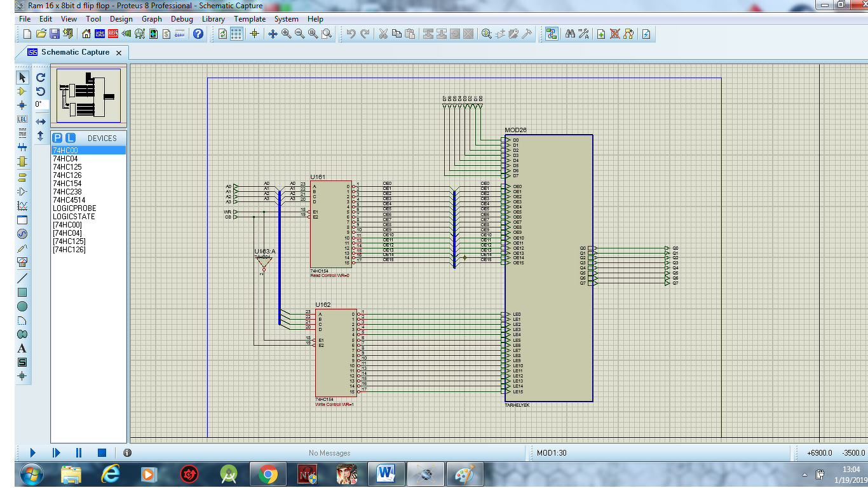Click the Redraw display icon
This screenshot has height=488, width=868.
222,34
